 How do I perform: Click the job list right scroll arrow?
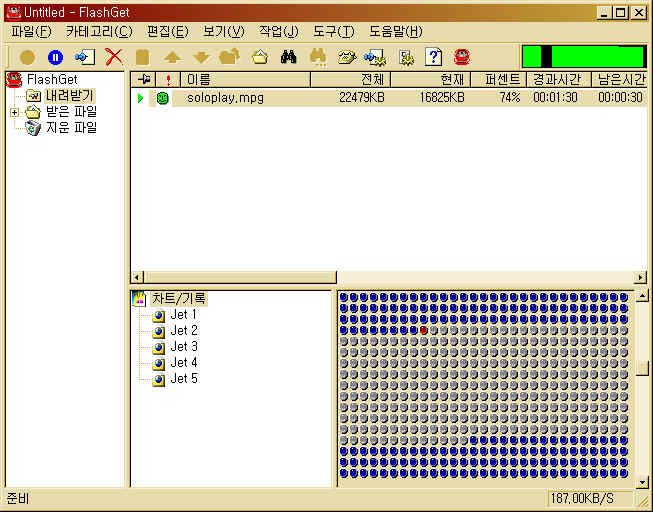[x=642, y=277]
